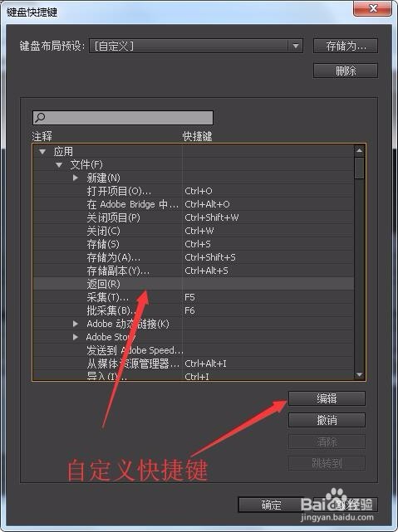Select the 在 Adobe Bridge 中... row

click(193, 204)
